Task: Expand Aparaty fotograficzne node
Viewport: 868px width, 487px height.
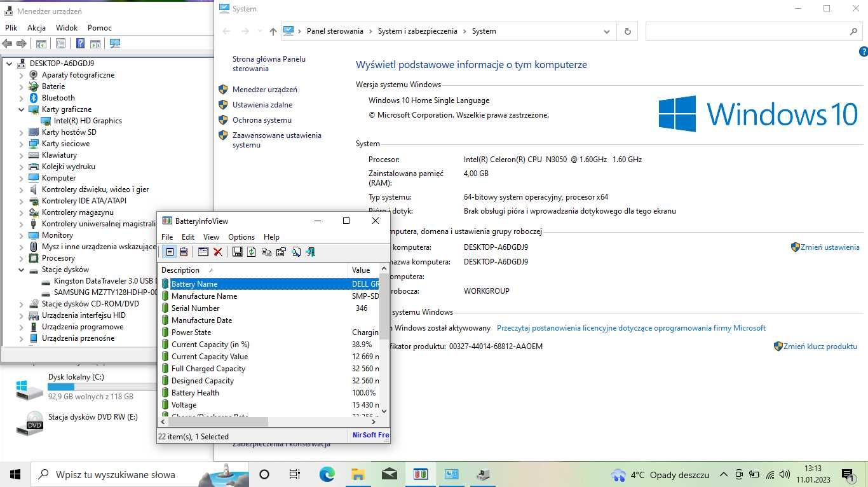Action: tap(21, 75)
